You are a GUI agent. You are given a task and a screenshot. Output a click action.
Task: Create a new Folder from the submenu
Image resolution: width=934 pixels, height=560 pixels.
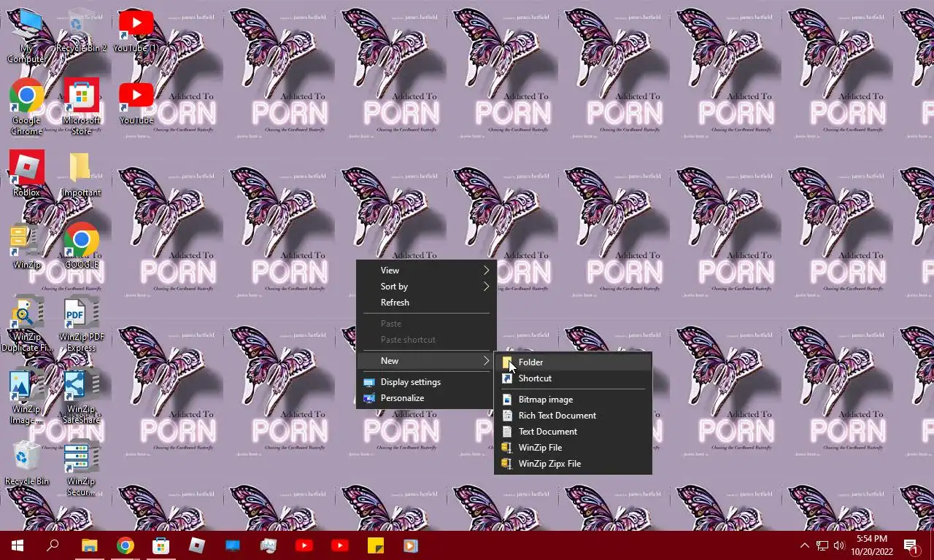[x=573, y=362]
